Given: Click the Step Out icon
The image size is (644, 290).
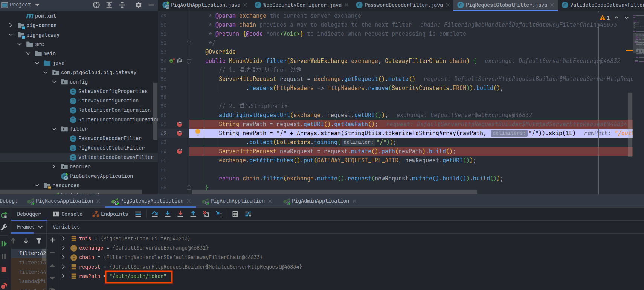Looking at the screenshot, I should [x=193, y=214].
